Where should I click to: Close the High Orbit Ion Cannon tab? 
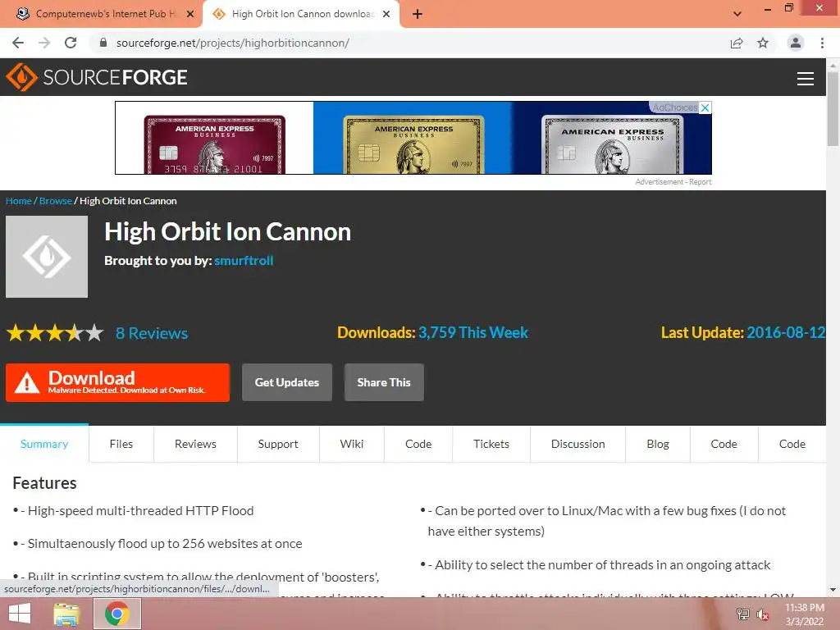point(386,15)
